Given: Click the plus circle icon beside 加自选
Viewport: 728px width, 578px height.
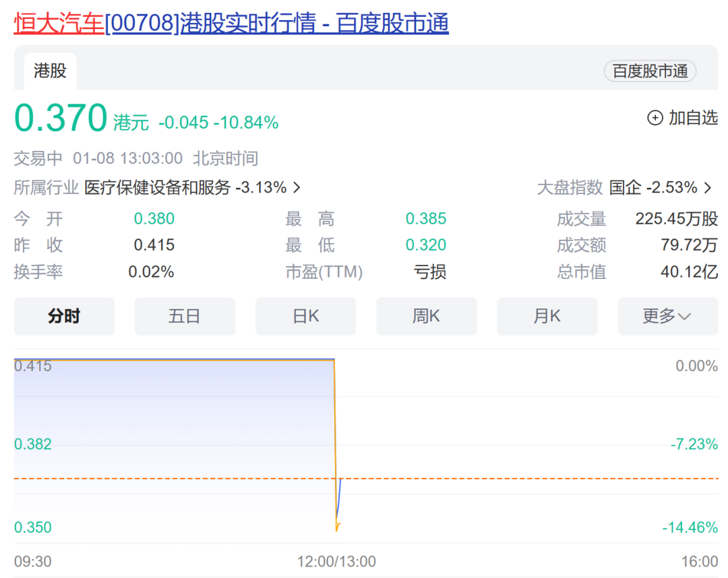Looking at the screenshot, I should 655,118.
